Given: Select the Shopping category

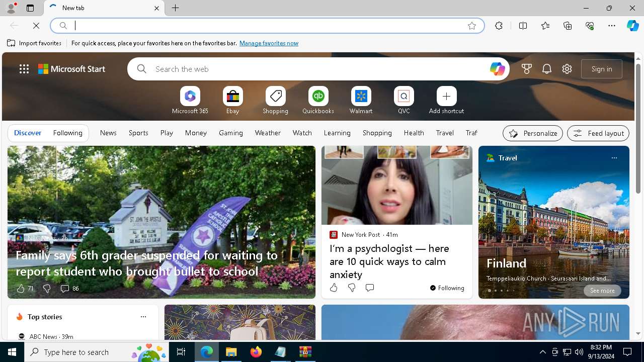Looking at the screenshot, I should (x=377, y=133).
